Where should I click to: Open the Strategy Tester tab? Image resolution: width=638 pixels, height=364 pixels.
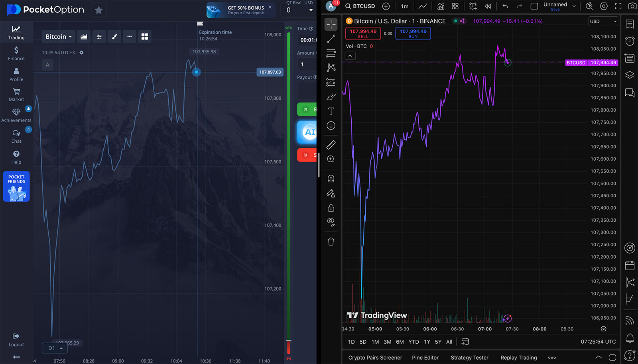click(x=469, y=358)
